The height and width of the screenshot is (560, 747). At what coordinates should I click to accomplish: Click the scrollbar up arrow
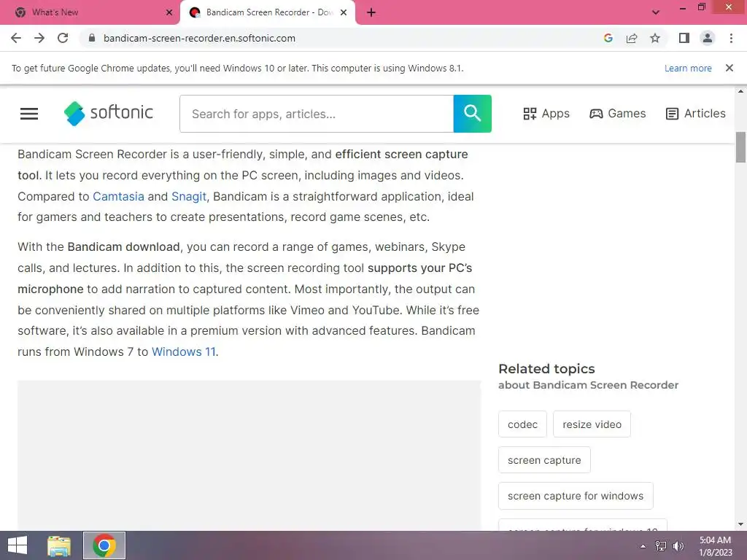[740, 91]
